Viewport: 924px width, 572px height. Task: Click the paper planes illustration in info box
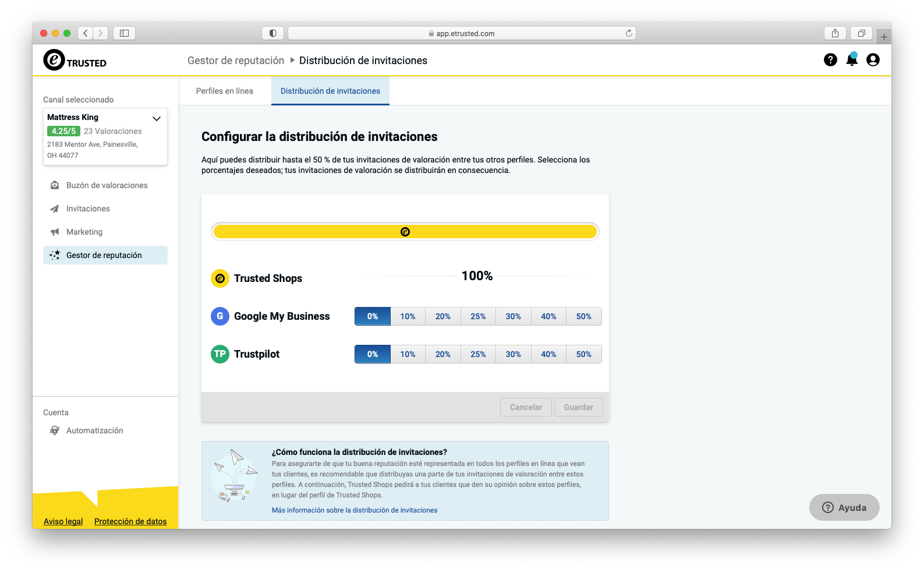pyautogui.click(x=235, y=475)
